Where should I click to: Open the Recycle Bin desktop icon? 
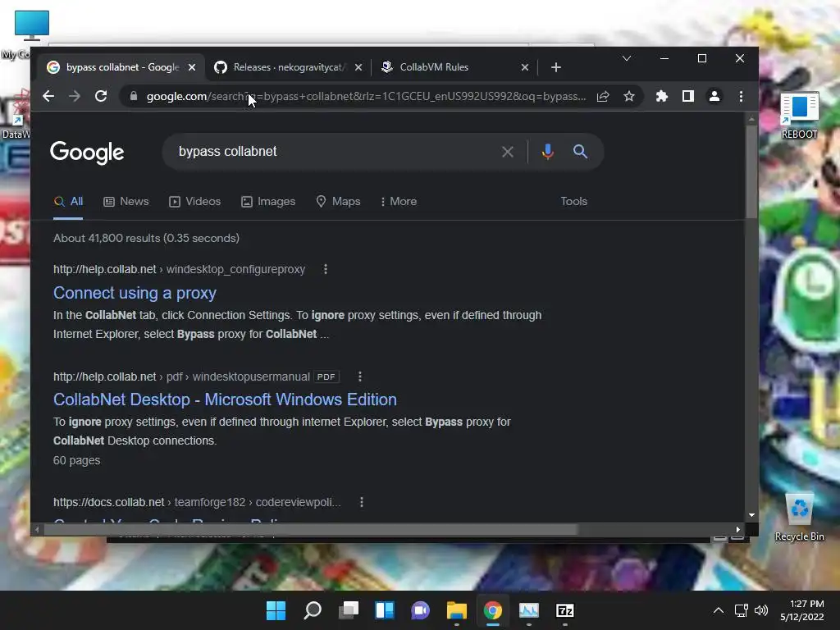(799, 517)
